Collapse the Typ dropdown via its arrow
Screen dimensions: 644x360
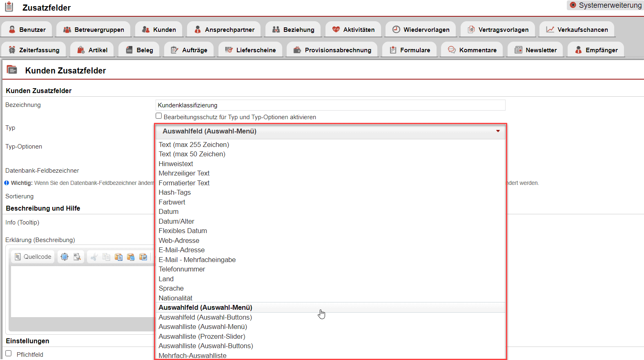pyautogui.click(x=498, y=131)
